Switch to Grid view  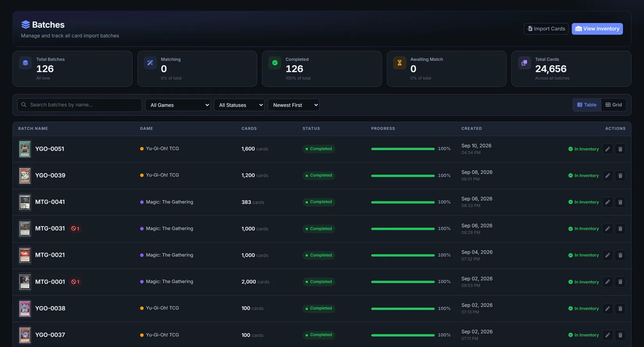[x=614, y=105]
